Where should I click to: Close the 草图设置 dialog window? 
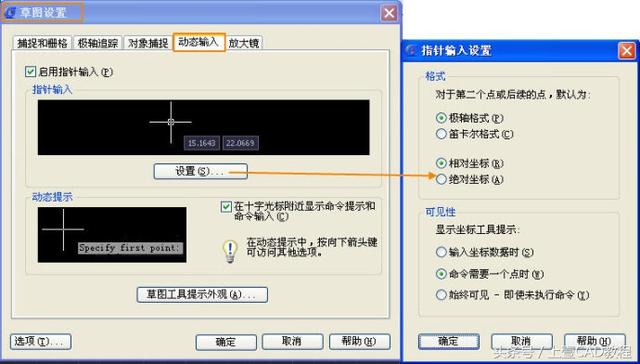click(x=389, y=13)
